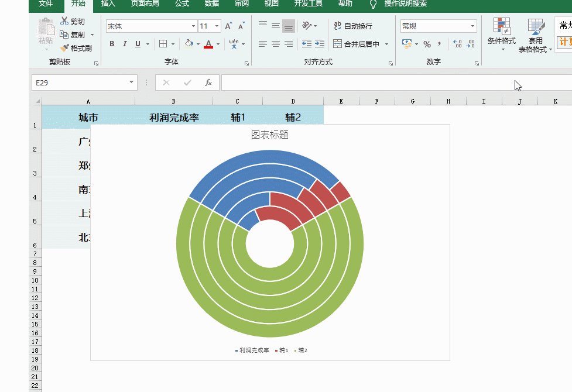Apply percent style in the Number group
Screen dimensions: 572x392
[x=427, y=44]
